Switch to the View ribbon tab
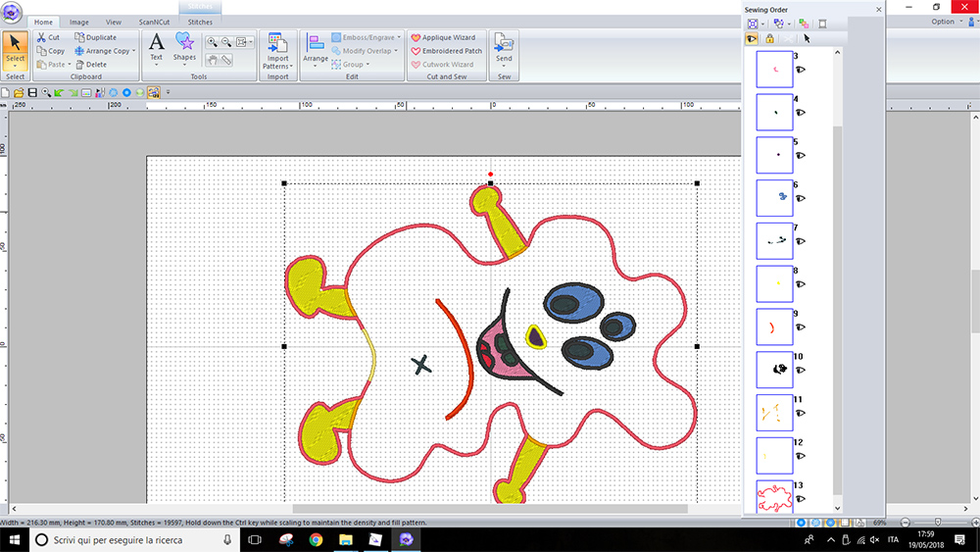 click(x=113, y=22)
